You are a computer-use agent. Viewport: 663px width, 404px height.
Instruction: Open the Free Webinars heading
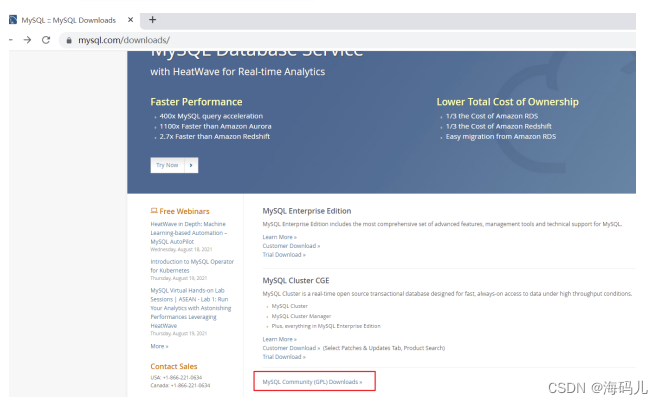(x=184, y=211)
